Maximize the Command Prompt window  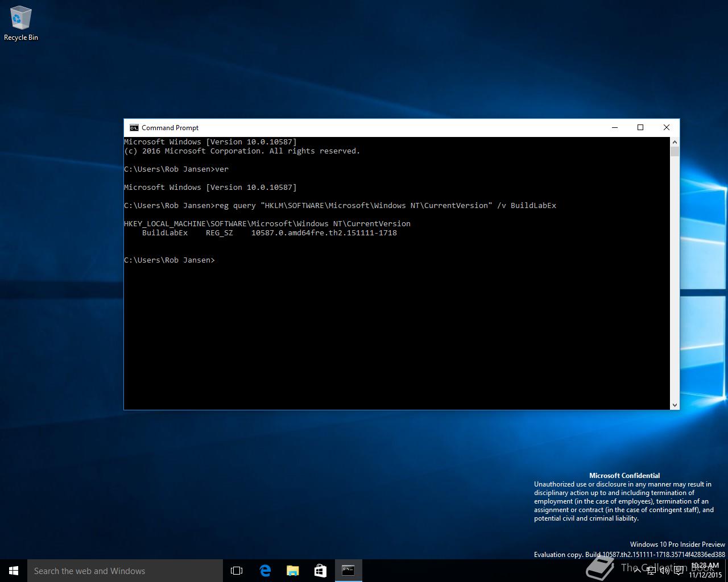pyautogui.click(x=640, y=128)
